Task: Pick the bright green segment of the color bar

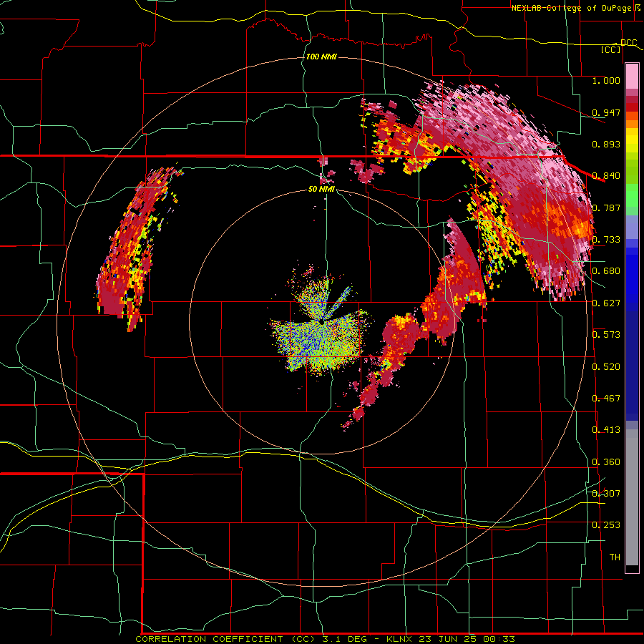Action: (632, 195)
